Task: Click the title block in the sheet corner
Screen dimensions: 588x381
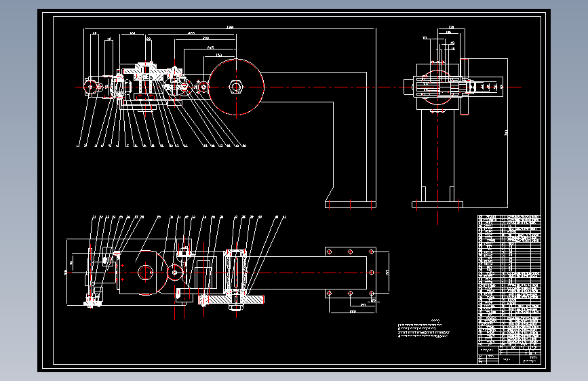Action: (509, 355)
